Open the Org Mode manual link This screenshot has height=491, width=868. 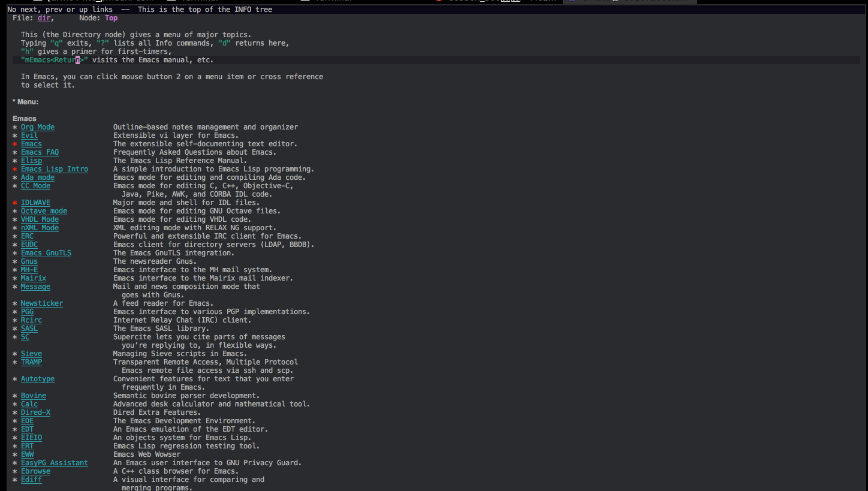pos(38,127)
